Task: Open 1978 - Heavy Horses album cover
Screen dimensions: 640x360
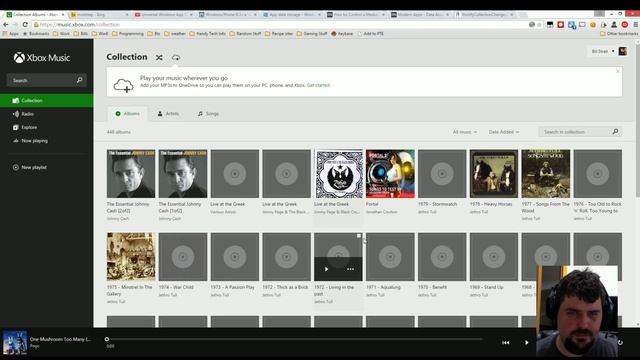Action: (x=494, y=173)
